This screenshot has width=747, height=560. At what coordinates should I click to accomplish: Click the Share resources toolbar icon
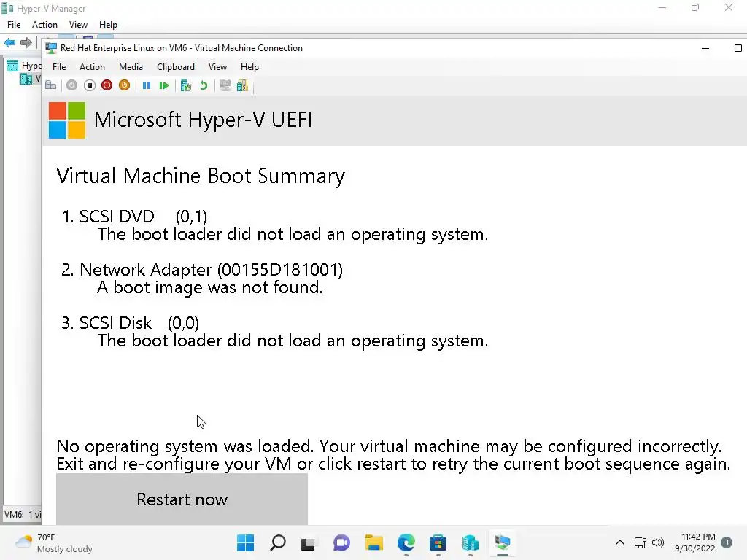[242, 85]
